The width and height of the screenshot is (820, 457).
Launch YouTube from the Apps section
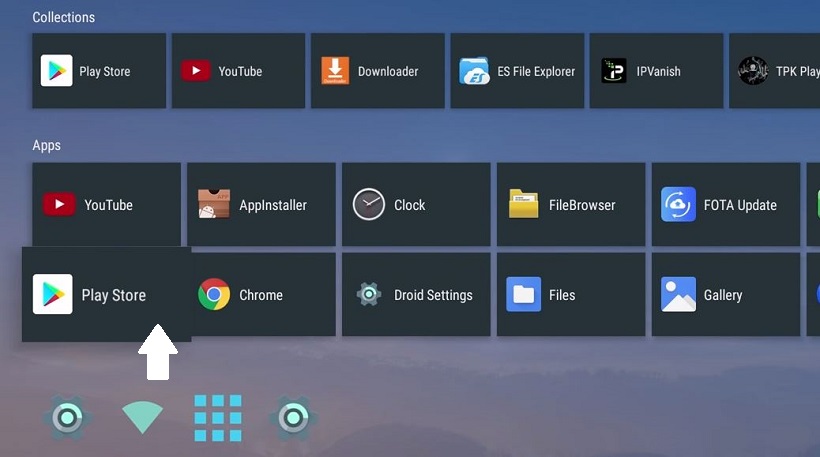click(x=107, y=204)
